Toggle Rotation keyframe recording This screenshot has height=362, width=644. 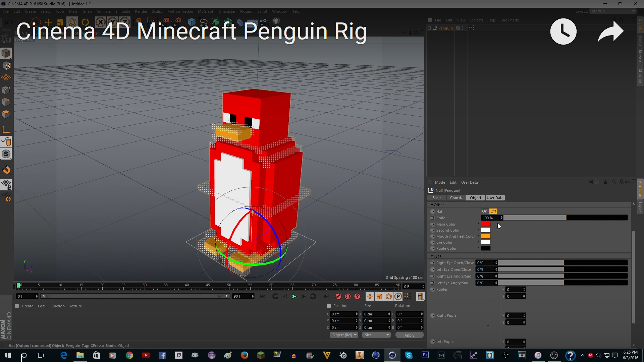pos(388,296)
